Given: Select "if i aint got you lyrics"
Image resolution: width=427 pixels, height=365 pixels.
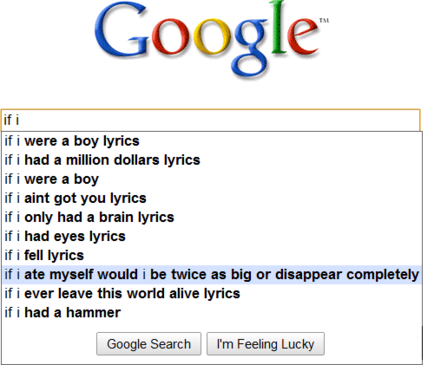Looking at the screenshot, I should [212, 198].
